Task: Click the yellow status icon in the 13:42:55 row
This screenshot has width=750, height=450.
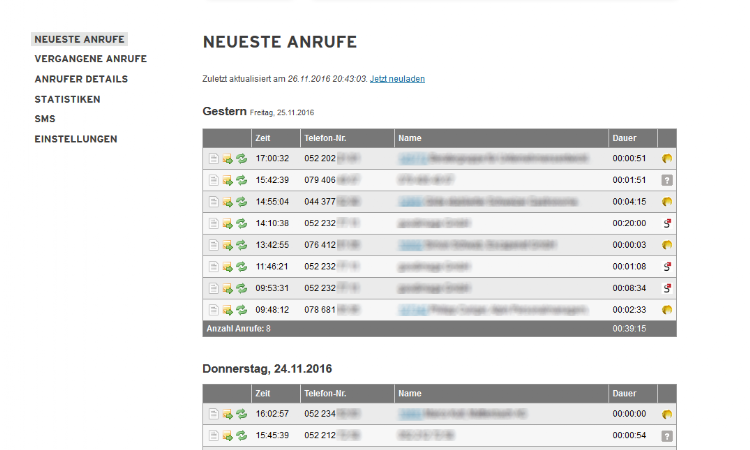Action: click(x=667, y=245)
